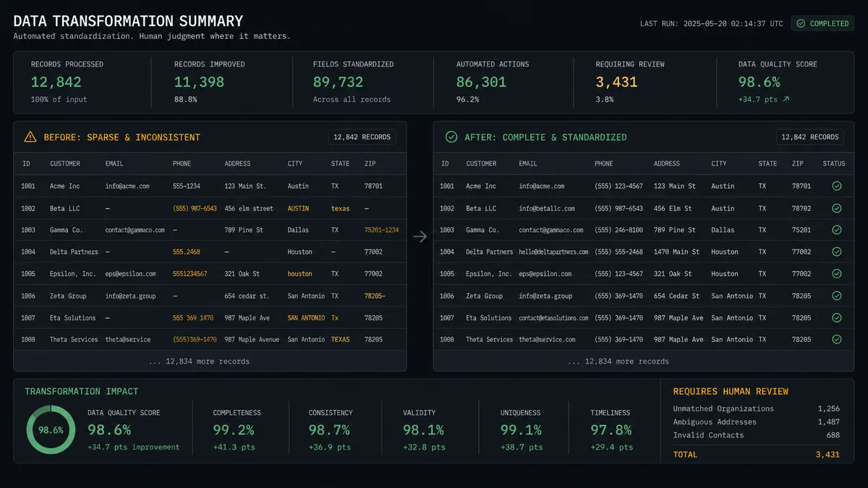868x488 pixels.
Task: Click the COMPLETED status badge
Action: pos(822,23)
